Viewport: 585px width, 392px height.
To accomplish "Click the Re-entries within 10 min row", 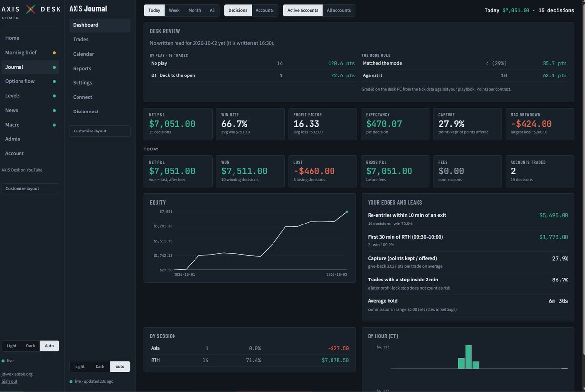I will click(x=468, y=219).
